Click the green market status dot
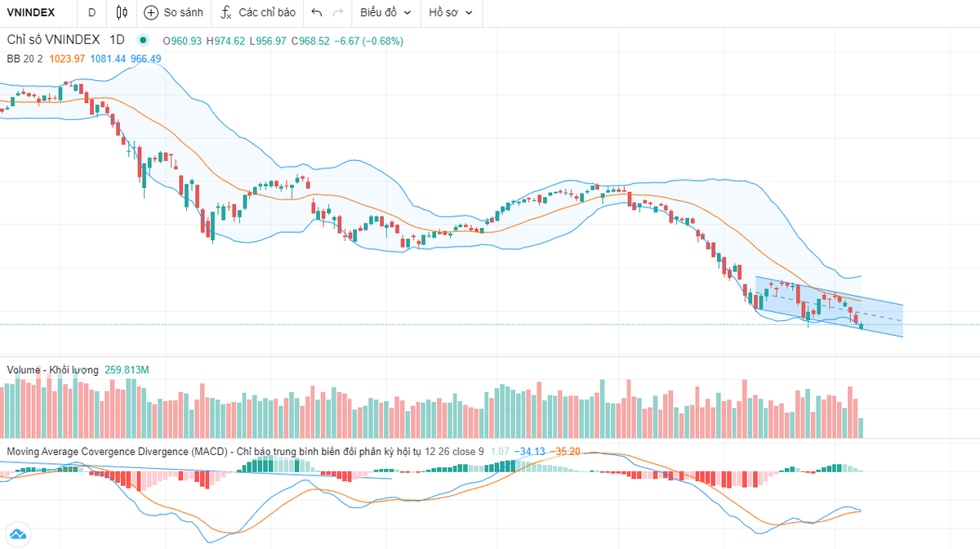 (144, 40)
